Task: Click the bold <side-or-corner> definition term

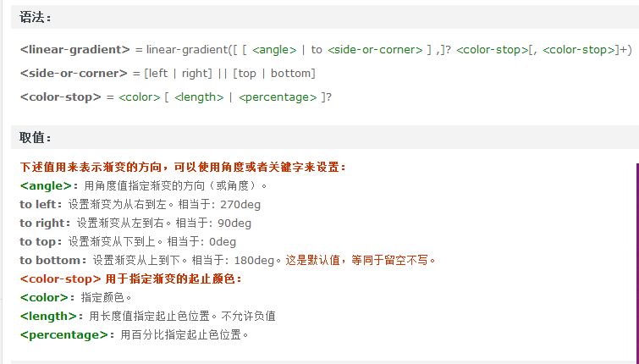Action: click(74, 74)
